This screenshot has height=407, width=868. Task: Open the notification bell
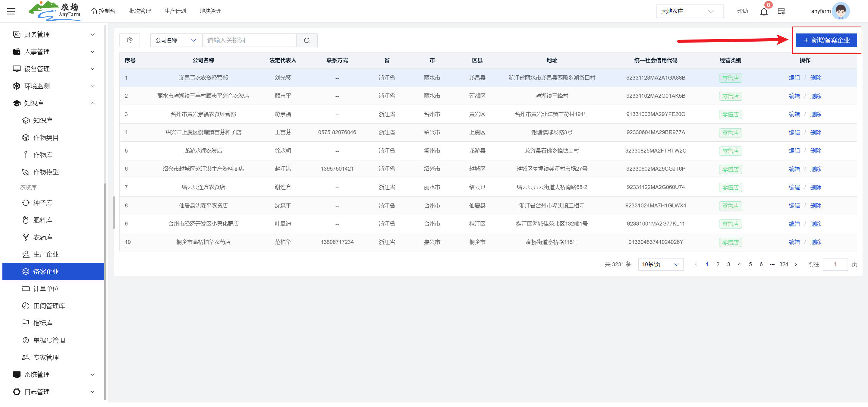[x=763, y=12]
